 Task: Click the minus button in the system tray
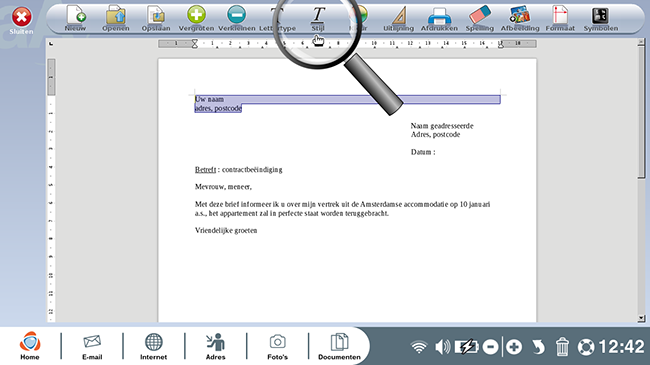click(x=491, y=347)
